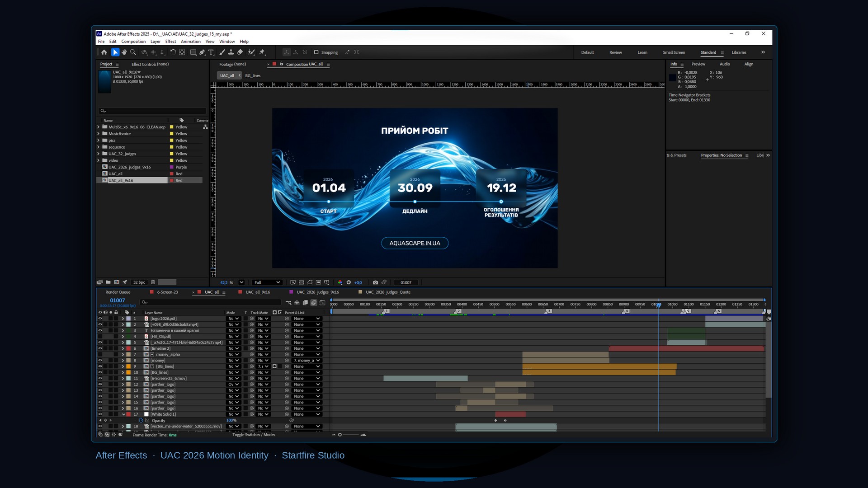Hide the timeline 2 layer
The width and height of the screenshot is (868, 488).
pyautogui.click(x=100, y=348)
